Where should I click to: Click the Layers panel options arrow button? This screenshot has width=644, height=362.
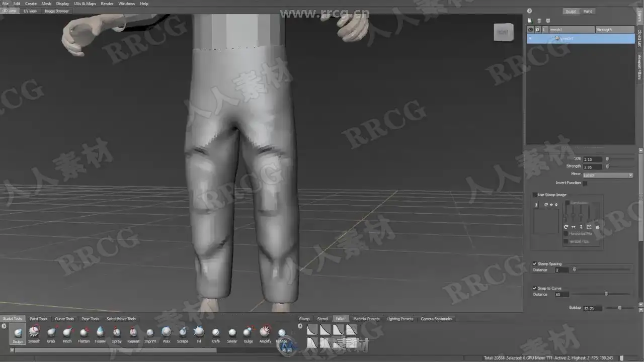click(529, 11)
